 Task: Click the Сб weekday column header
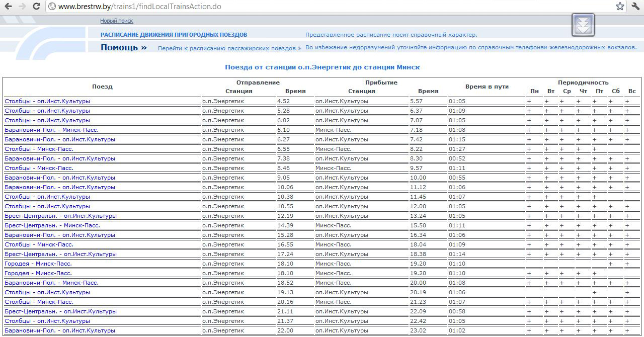[616, 91]
